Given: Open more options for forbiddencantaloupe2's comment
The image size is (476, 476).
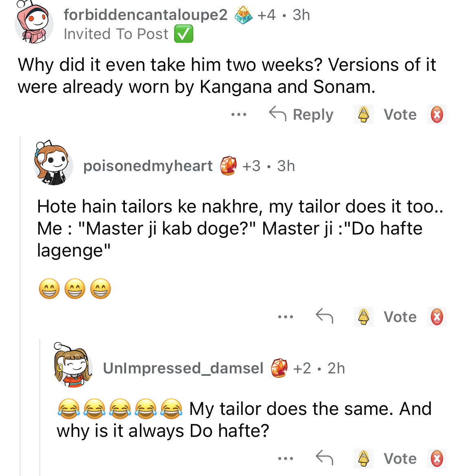Looking at the screenshot, I should pyautogui.click(x=238, y=115).
